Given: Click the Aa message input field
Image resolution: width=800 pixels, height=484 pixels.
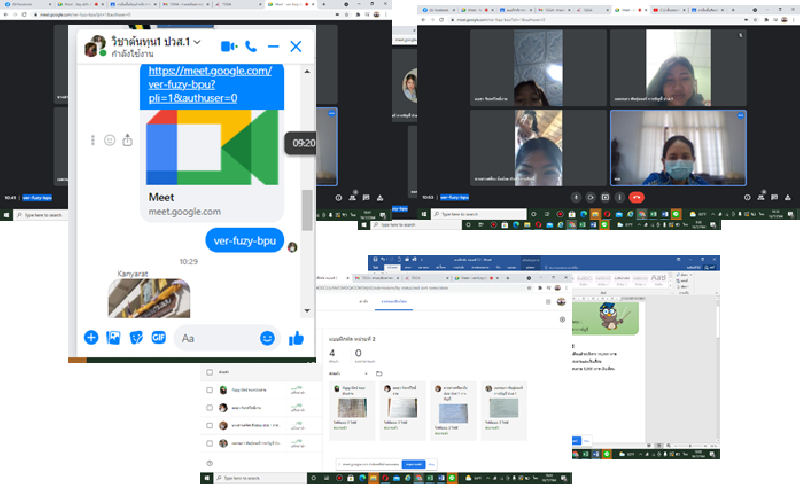Looking at the screenshot, I should (x=215, y=338).
